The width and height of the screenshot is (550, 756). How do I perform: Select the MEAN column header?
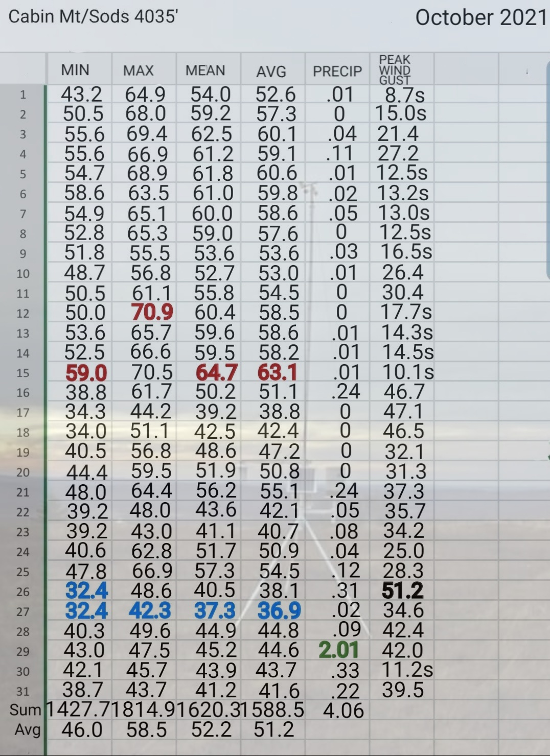(x=205, y=70)
